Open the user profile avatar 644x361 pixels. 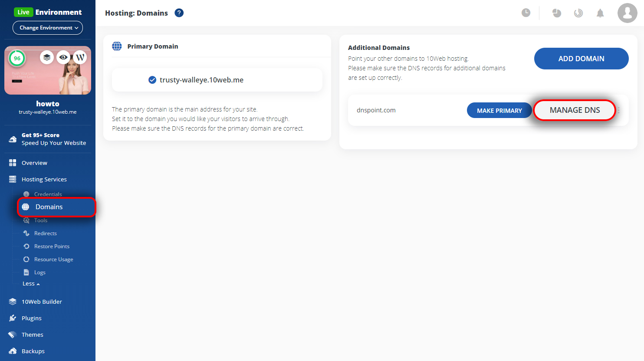(x=628, y=13)
